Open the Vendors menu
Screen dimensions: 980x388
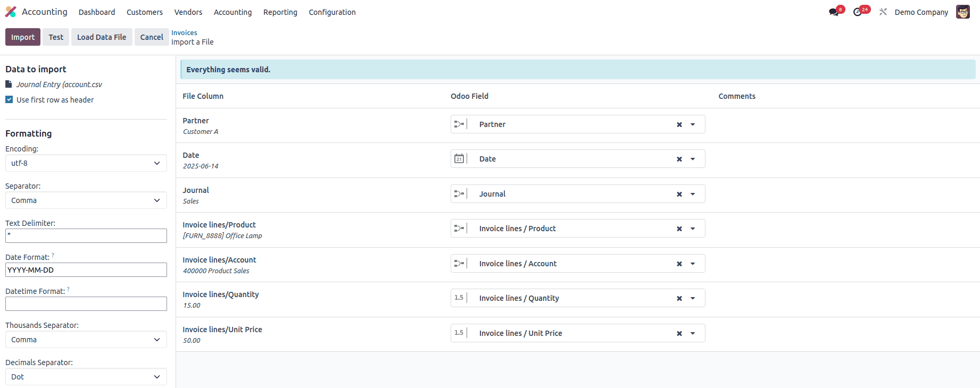point(188,12)
